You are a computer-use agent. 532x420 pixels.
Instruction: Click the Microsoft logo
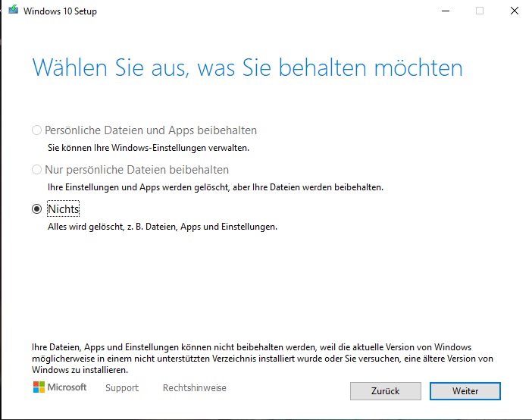[60, 387]
